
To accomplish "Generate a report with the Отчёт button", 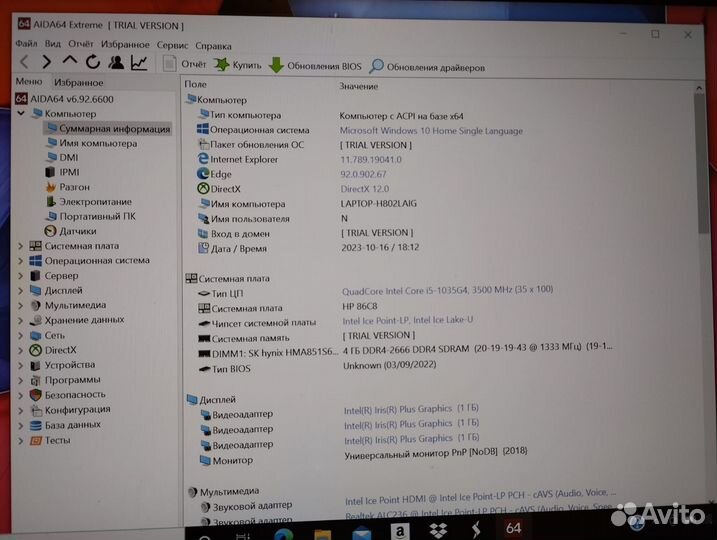I will point(185,64).
